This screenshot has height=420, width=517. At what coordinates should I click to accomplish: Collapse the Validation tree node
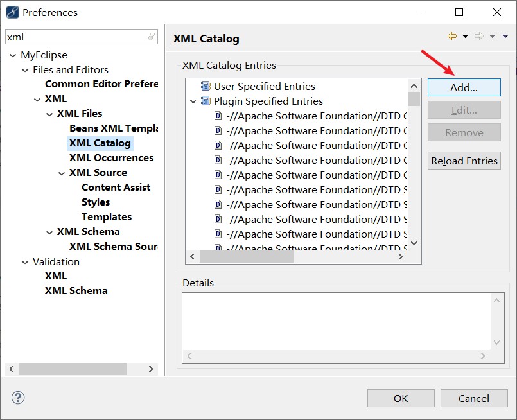coord(25,263)
